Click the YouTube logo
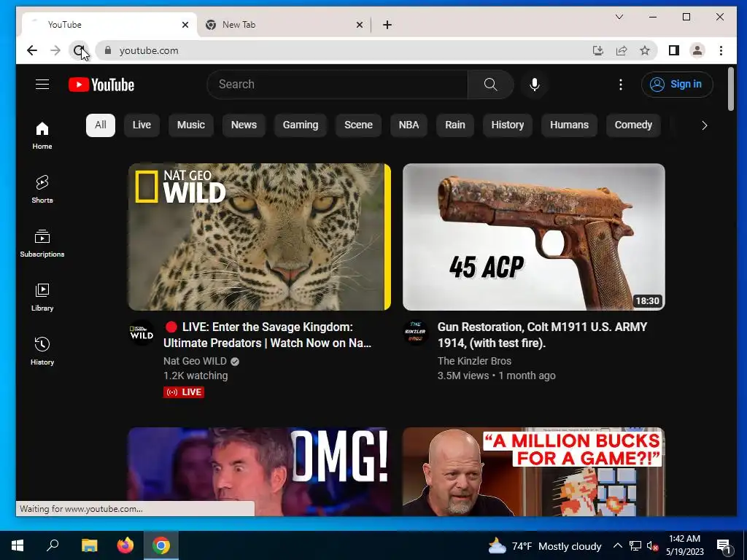 [101, 85]
